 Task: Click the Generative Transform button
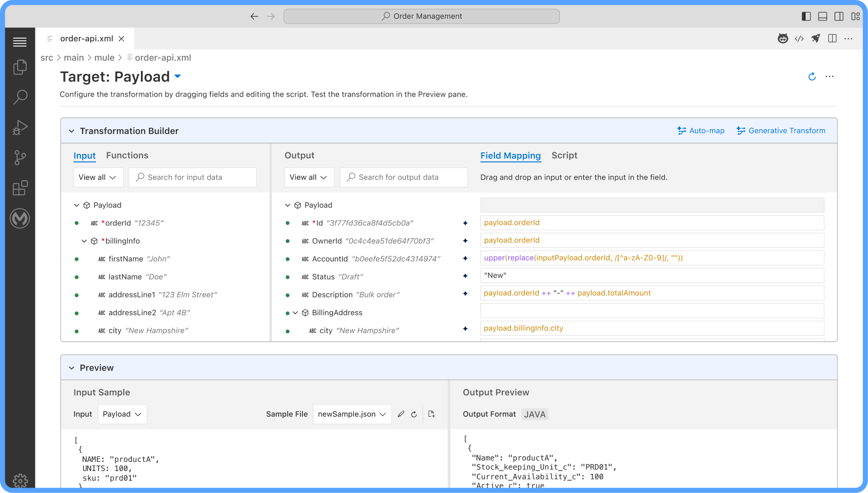(x=781, y=131)
